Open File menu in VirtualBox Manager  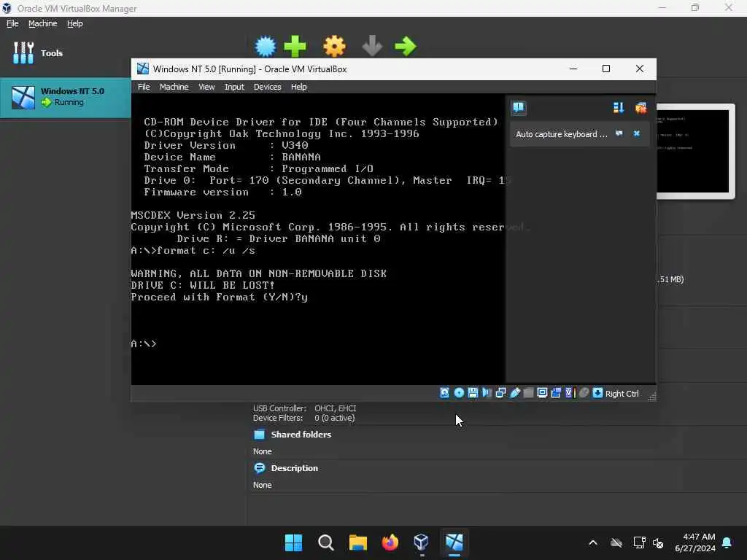[x=12, y=23]
